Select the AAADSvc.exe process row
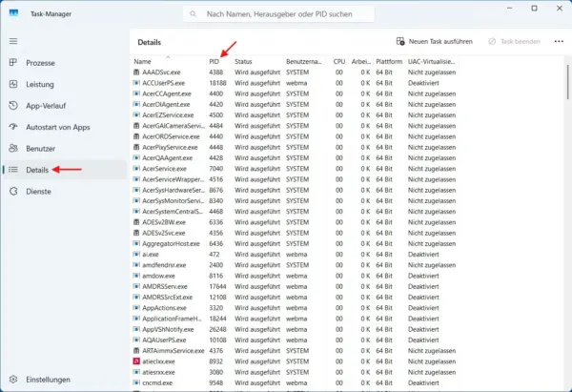Screen dimensions: 572x392 point(295,72)
